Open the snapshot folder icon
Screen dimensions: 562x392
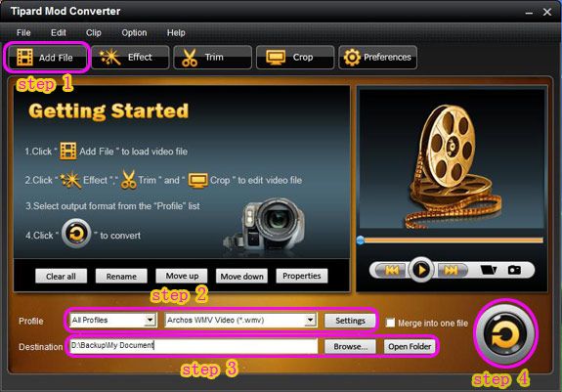click(x=488, y=270)
